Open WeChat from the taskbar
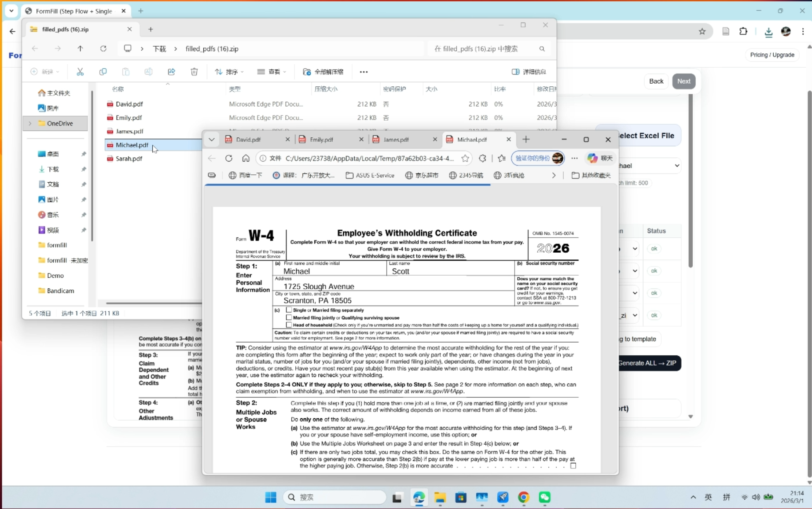The width and height of the screenshot is (812, 509). click(x=544, y=497)
